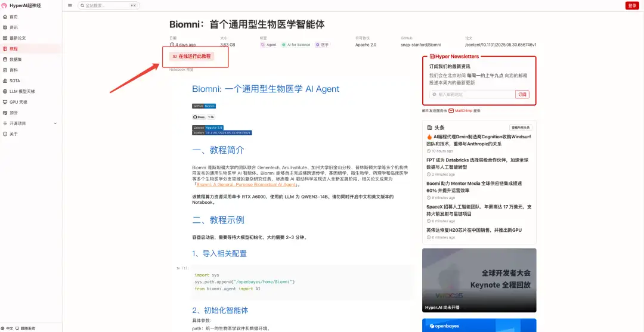The width and height of the screenshot is (644, 332).
Task: Open the snap-stanford/Biomni GitHub link
Action: point(420,45)
